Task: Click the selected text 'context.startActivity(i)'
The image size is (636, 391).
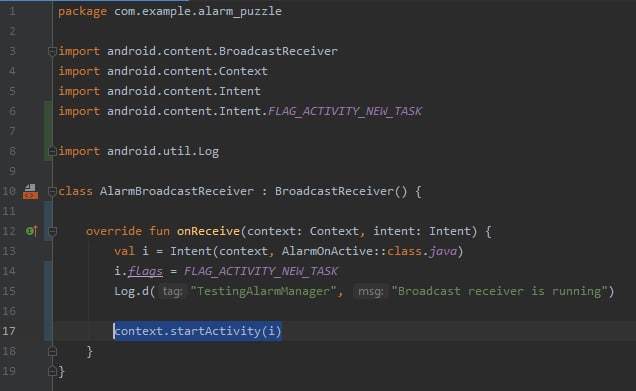Action: coord(198,331)
